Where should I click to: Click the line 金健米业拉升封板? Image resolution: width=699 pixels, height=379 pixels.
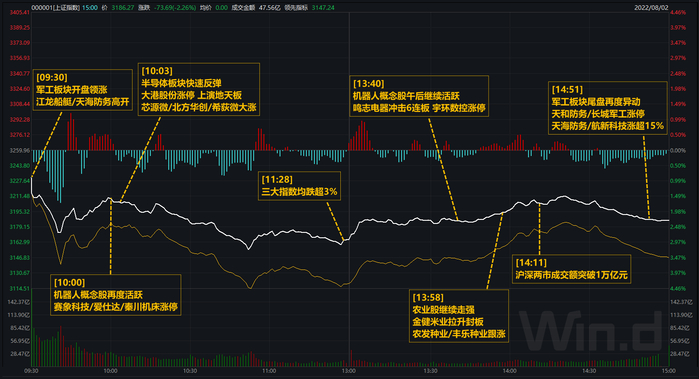(448, 321)
